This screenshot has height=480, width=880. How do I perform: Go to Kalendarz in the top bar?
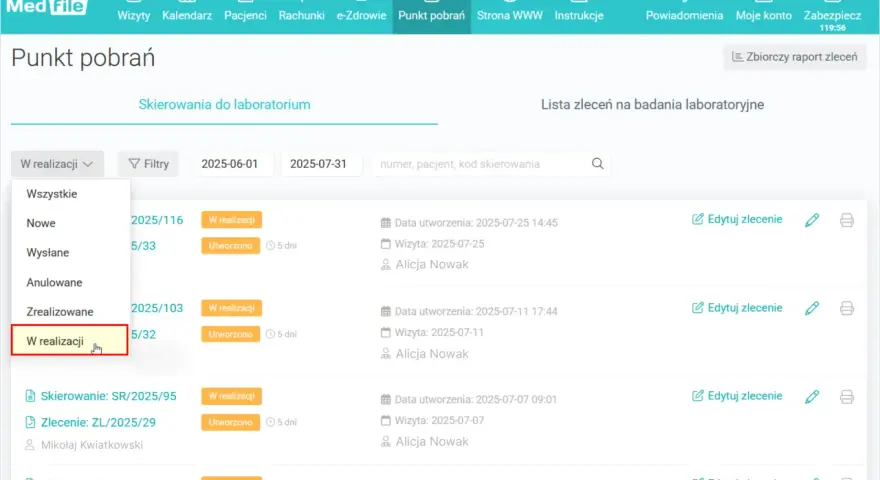pyautogui.click(x=187, y=15)
